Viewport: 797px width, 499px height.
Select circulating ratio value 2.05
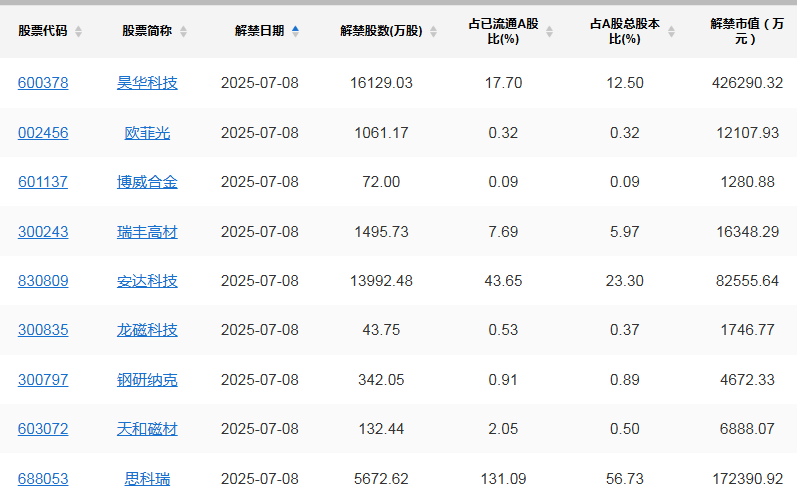point(503,429)
